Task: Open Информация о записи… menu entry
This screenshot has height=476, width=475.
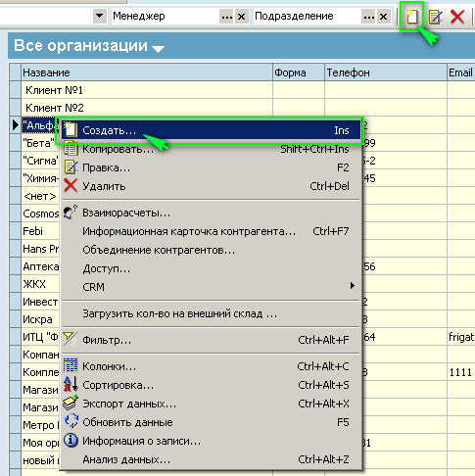Action: tap(212, 441)
